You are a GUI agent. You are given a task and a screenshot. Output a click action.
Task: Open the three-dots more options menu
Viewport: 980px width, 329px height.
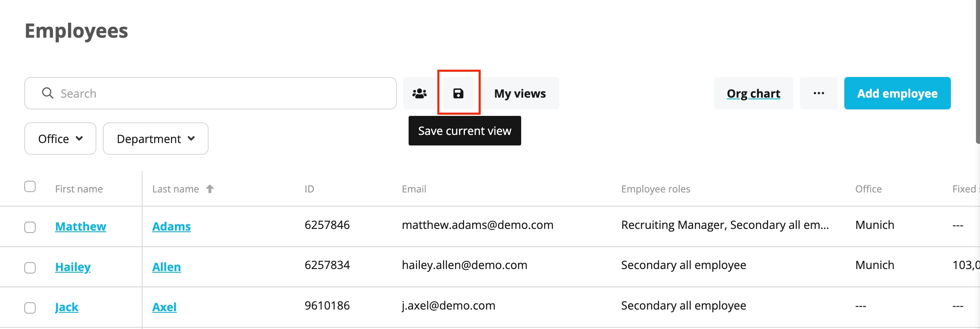pyautogui.click(x=818, y=93)
